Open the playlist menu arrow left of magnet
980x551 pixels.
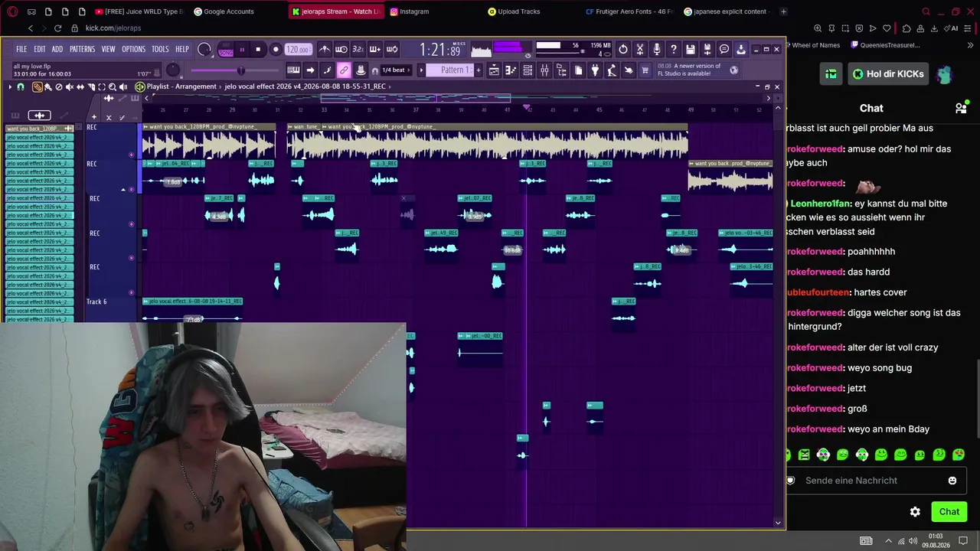click(10, 86)
